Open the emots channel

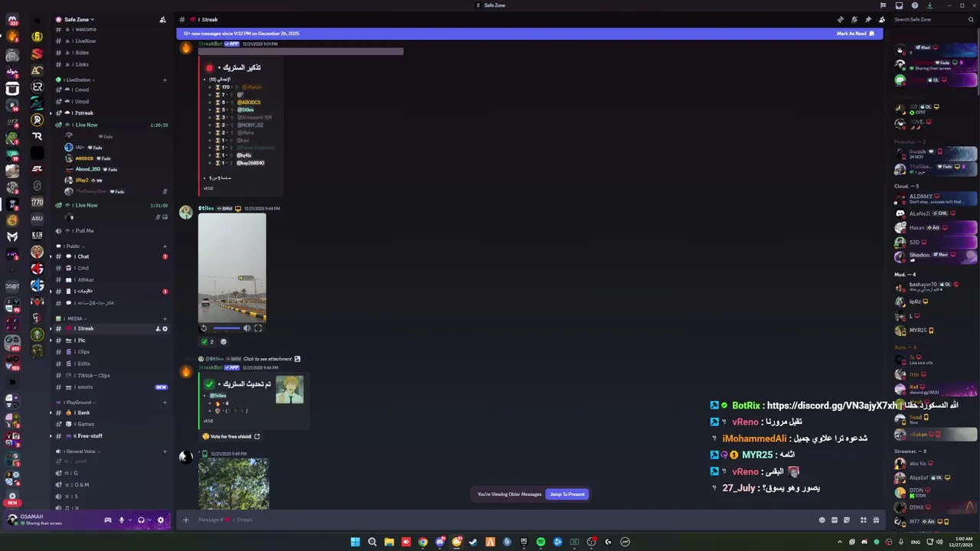point(111,387)
